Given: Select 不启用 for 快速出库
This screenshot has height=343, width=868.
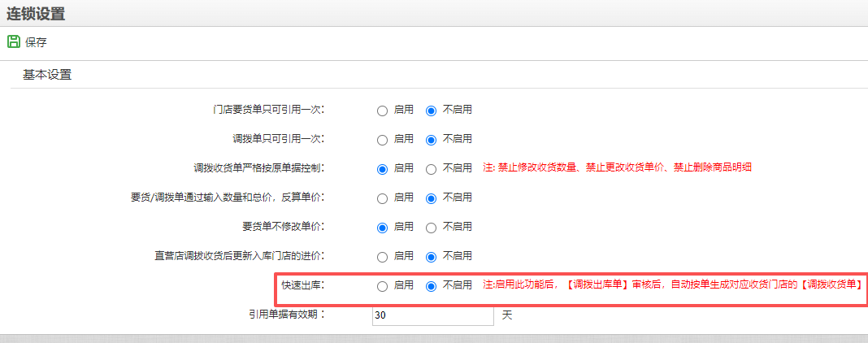Looking at the screenshot, I should click(x=432, y=286).
